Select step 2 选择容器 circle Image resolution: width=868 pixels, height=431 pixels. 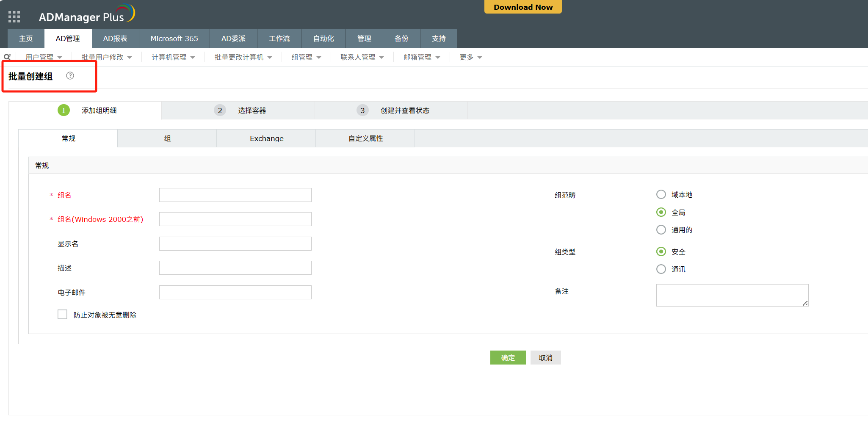tap(220, 111)
